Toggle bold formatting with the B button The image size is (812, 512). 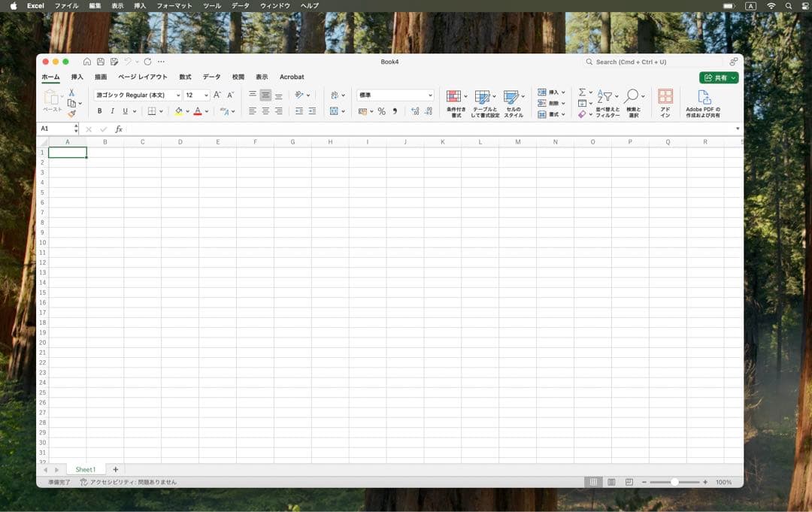pos(99,111)
